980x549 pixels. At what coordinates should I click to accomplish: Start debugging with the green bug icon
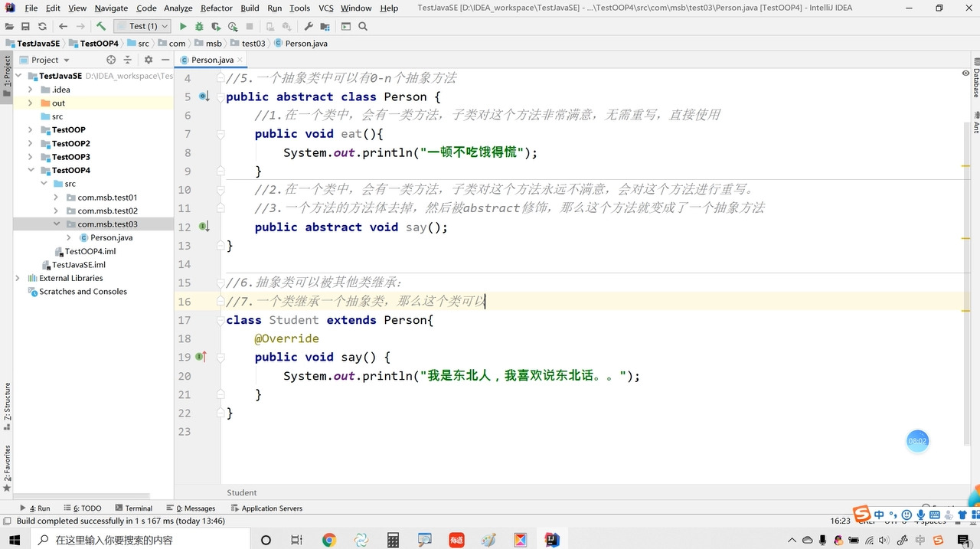199,26
